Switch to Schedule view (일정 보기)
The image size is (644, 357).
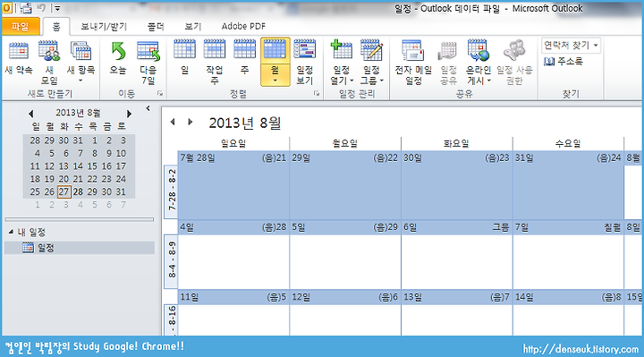304,63
